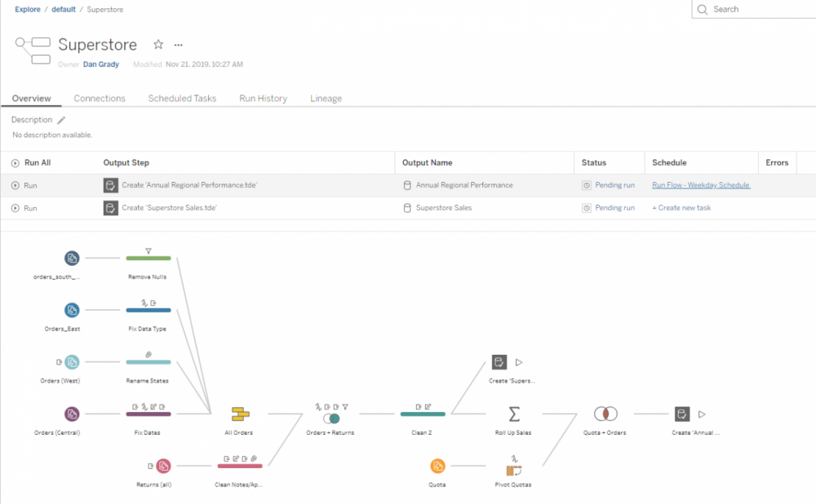Click the Quota + Orders join node
This screenshot has height=504, width=816.
[605, 414]
